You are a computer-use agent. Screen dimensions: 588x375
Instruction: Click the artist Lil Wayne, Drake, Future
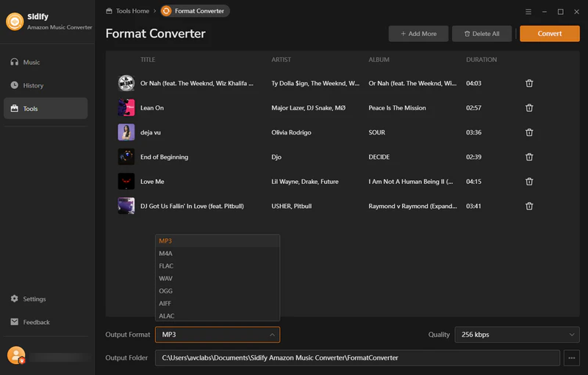point(305,182)
